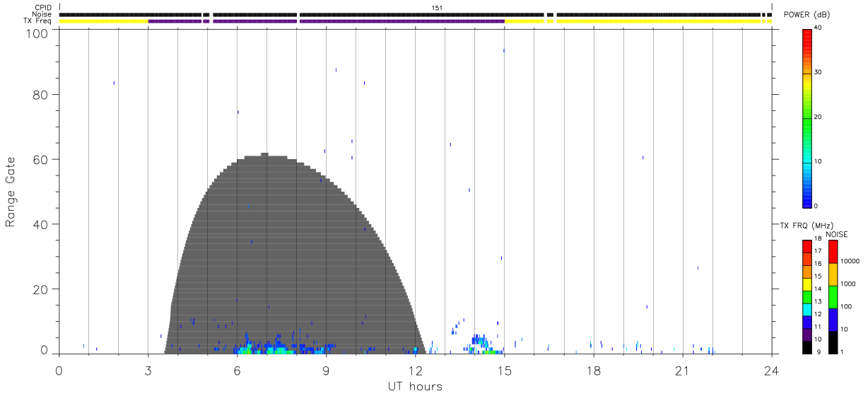This screenshot has height=401, width=868.
Task: Click UT hours axis tick 3
Action: coord(148,371)
